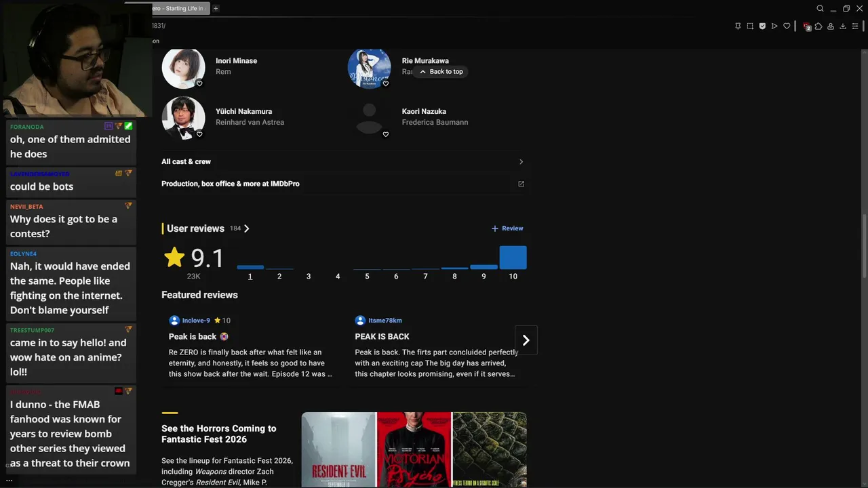Open the easy setup sliders icon
Viewport: 868px width, 488px height.
tap(855, 26)
